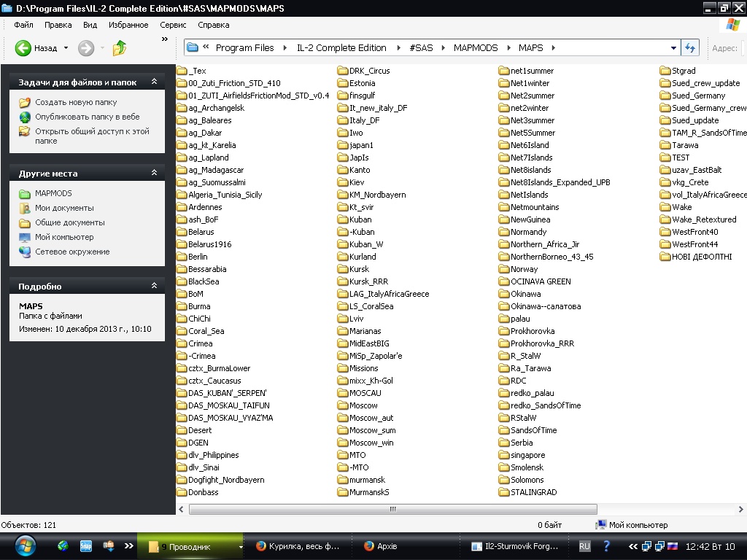Viewport: 747px width, 560px height.
Task: Open the Правка menu
Action: pyautogui.click(x=58, y=25)
